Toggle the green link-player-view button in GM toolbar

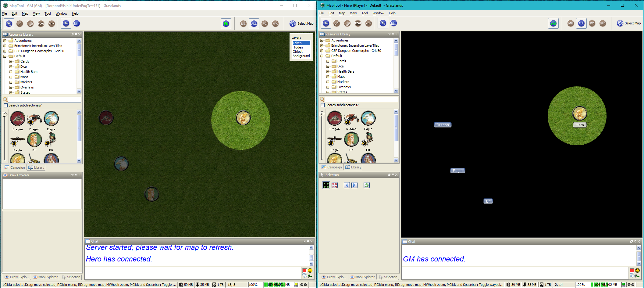pyautogui.click(x=226, y=23)
